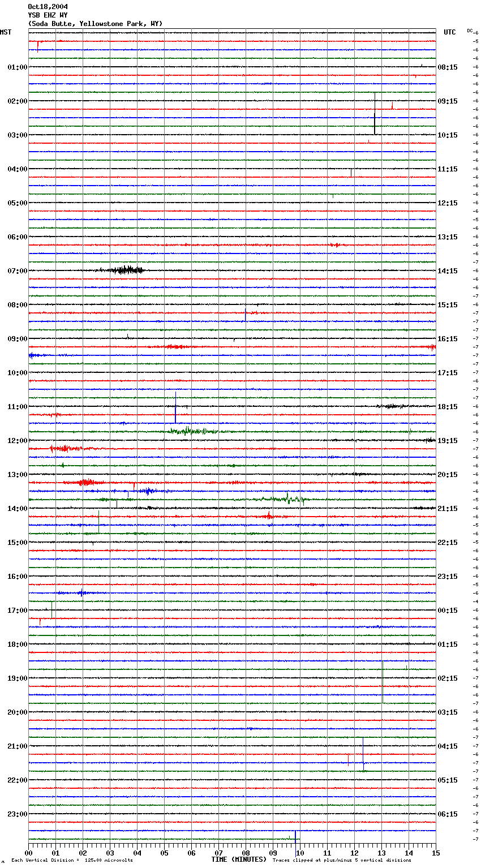Image resolution: width=481 pixels, height=868 pixels.
Task: Click the DC offset column header
Action: (x=470, y=31)
